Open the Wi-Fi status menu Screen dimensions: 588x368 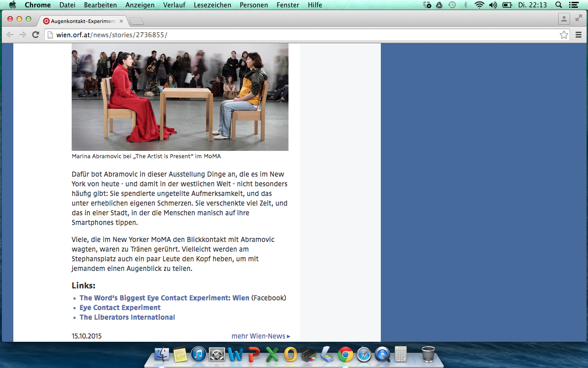pos(480,5)
